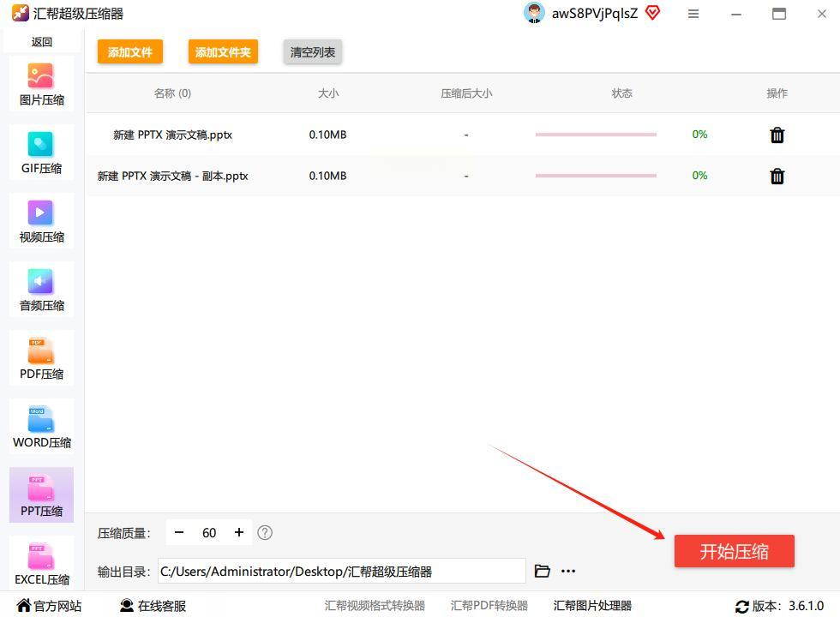This screenshot has height=617, width=840.
Task: Delete 新建 PPTX 演示文稿.pptx with trash icon
Action: [x=777, y=135]
